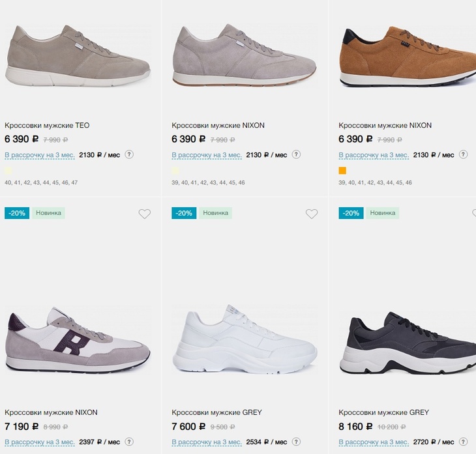The image size is (476, 454).
Task: Favorite the white GREY sneakers with heart
Action: click(312, 214)
